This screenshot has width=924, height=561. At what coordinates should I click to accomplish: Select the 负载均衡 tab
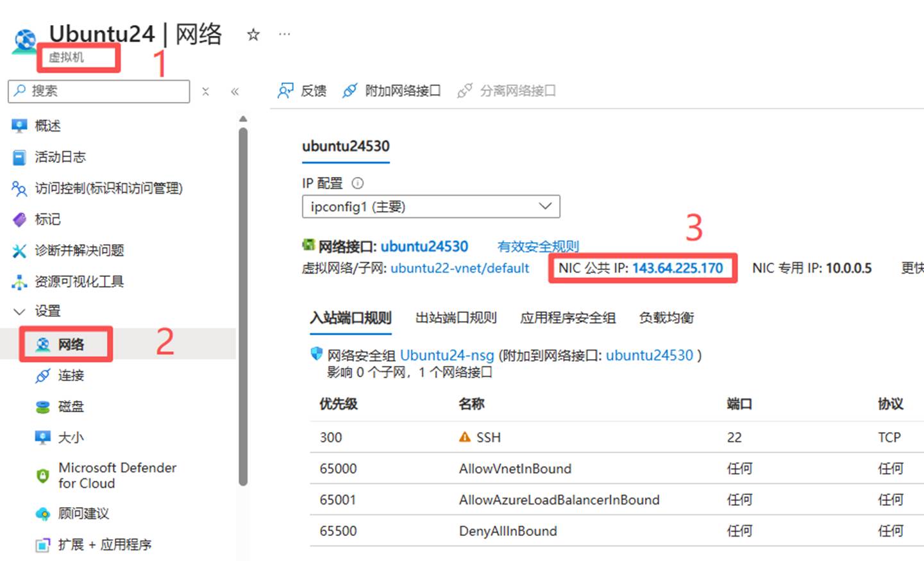click(x=666, y=318)
